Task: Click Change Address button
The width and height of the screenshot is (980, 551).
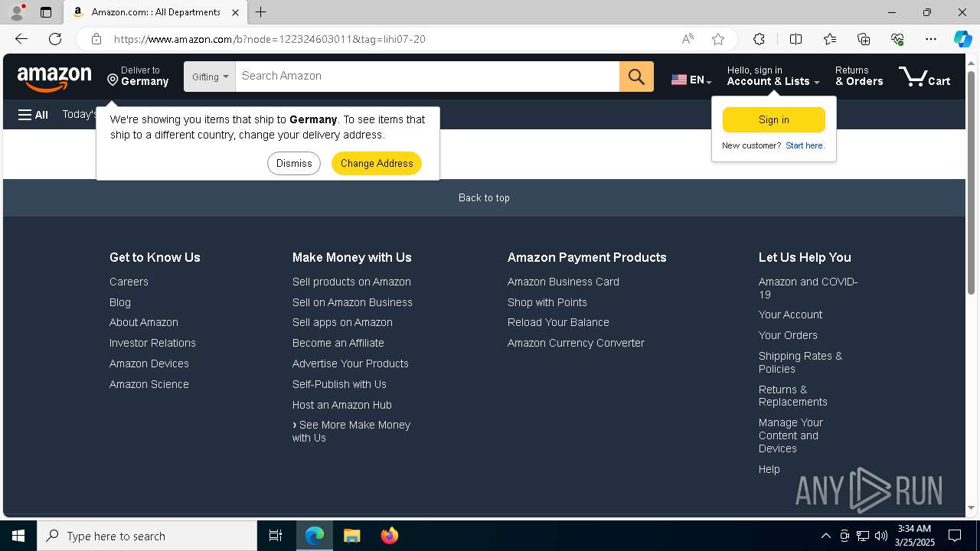Action: 377,163
